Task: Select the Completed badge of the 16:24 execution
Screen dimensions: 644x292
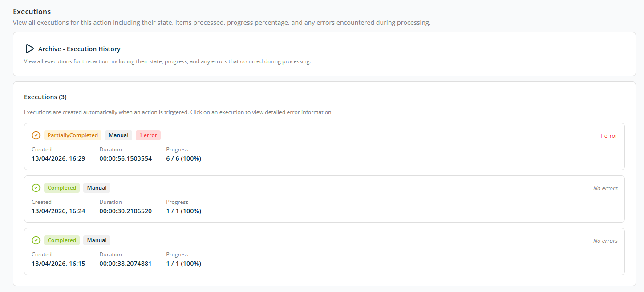Action: click(62, 188)
